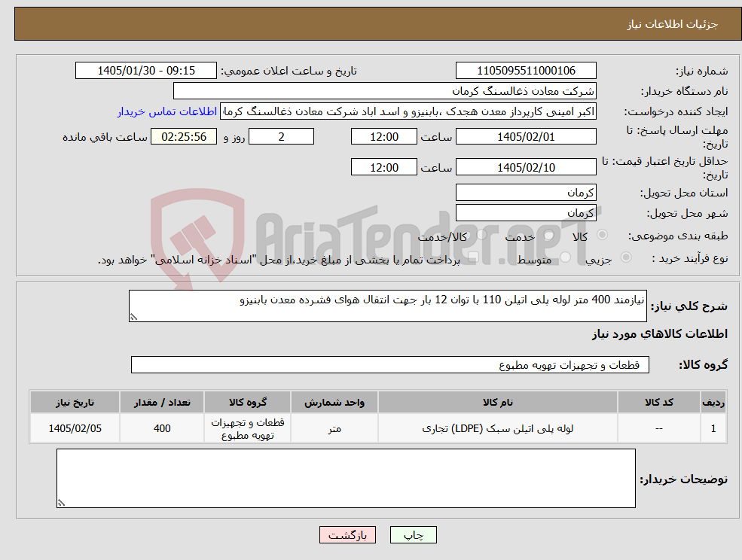Click the buyer notes resize handle
The image size is (742, 560).
[61, 504]
